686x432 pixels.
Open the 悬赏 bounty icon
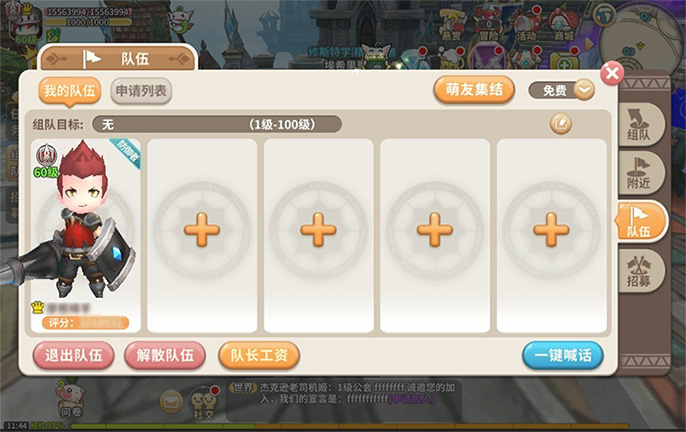tap(452, 26)
